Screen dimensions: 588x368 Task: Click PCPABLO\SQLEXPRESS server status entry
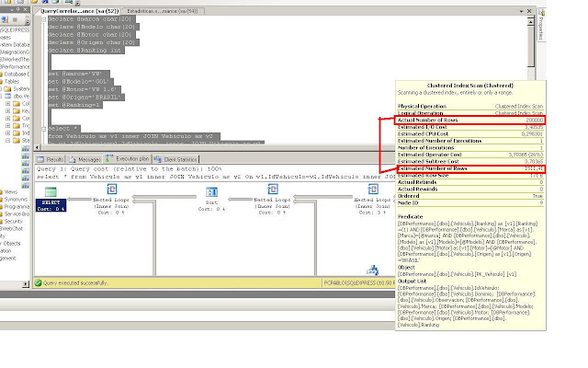click(359, 283)
